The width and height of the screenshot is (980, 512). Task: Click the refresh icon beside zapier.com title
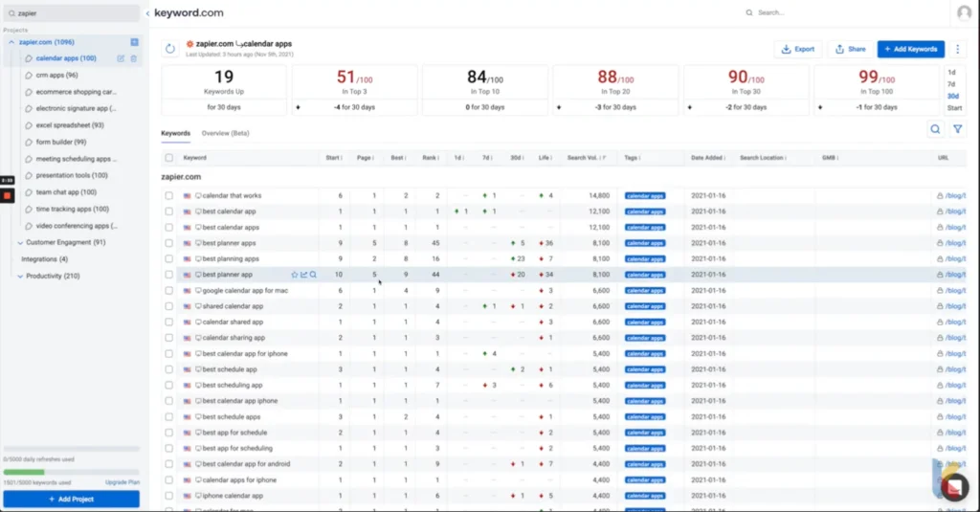click(170, 49)
